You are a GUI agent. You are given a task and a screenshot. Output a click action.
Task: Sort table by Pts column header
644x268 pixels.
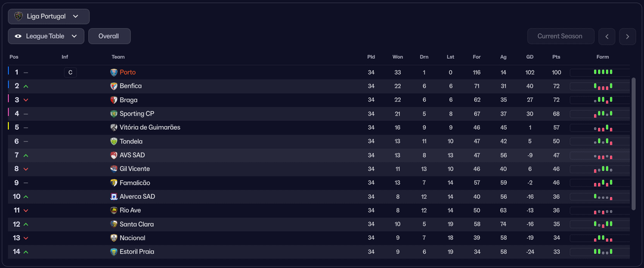point(556,57)
